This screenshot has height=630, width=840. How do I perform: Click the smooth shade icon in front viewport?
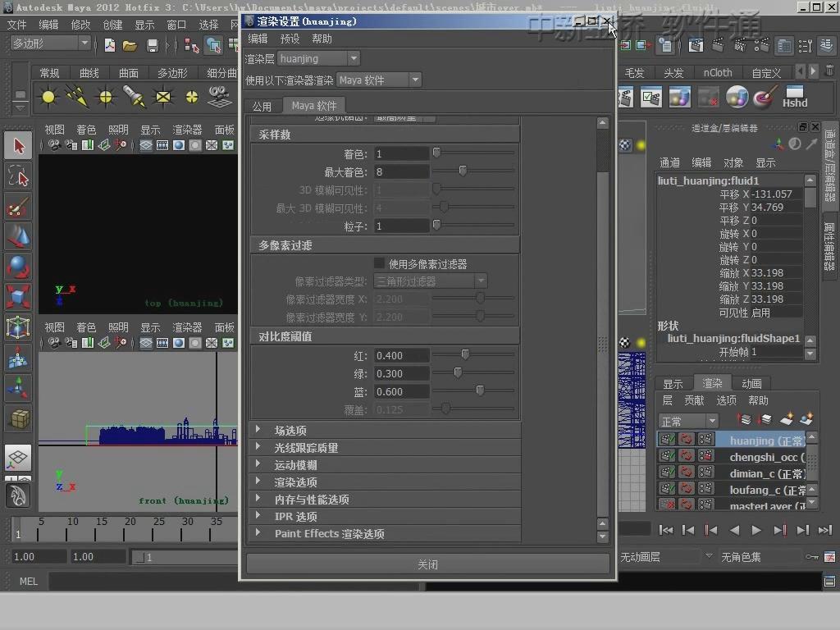[179, 343]
